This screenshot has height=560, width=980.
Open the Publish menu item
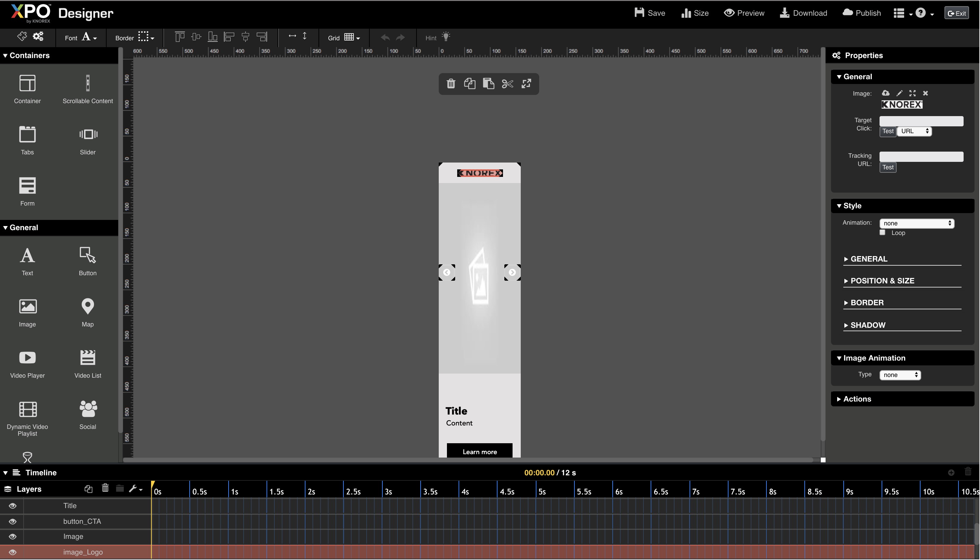coord(861,13)
